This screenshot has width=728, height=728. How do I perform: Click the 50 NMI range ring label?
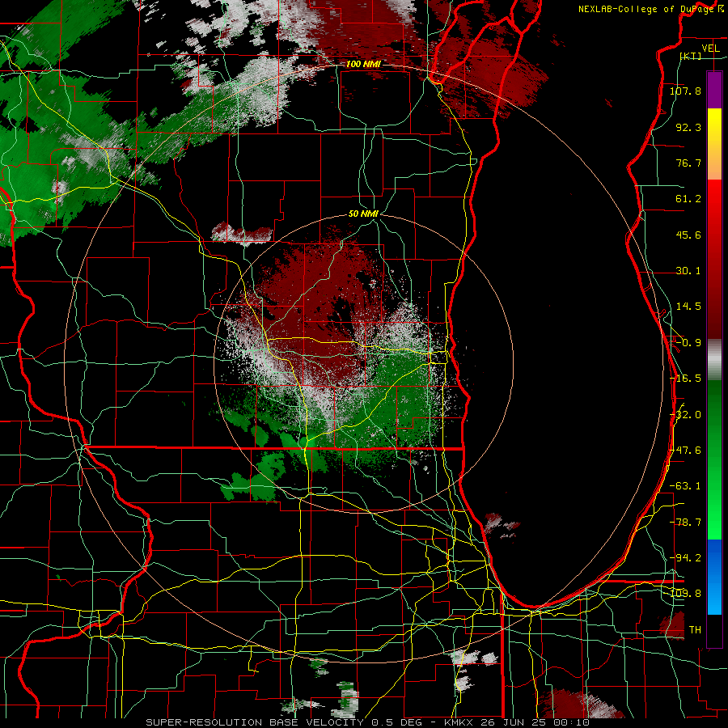coord(363,214)
